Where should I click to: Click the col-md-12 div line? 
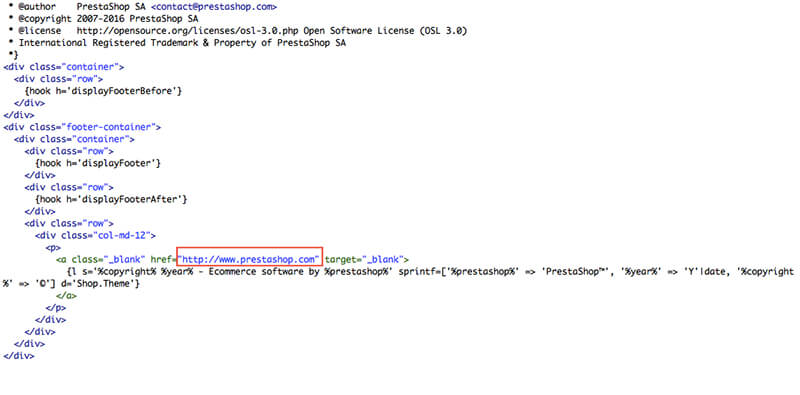(95, 235)
